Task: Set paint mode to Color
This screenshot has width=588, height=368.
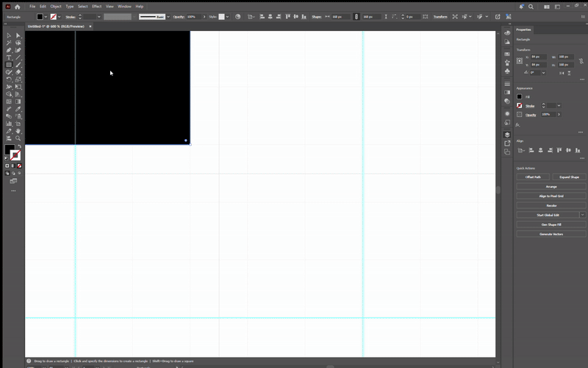Action: click(x=7, y=166)
